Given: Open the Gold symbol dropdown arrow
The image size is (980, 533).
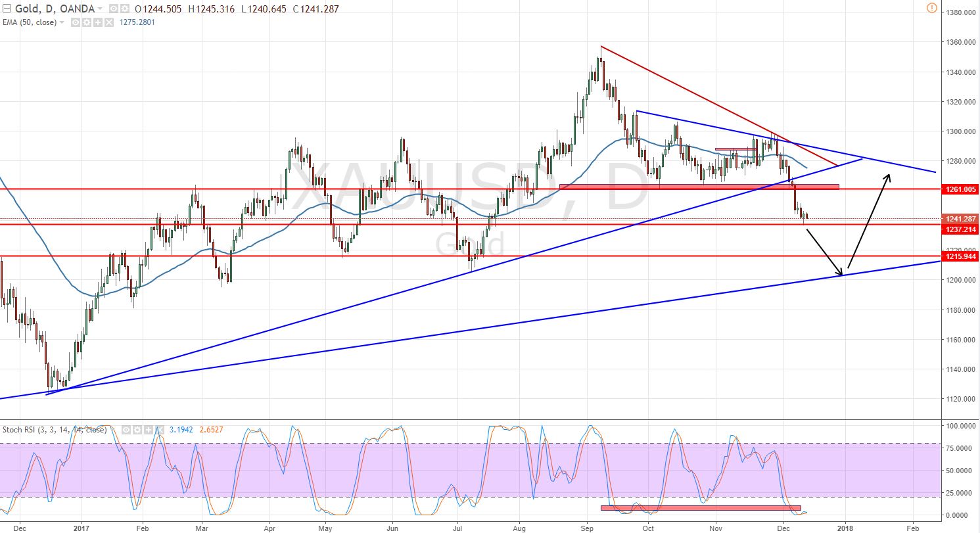Looking at the screenshot, I should [101, 9].
